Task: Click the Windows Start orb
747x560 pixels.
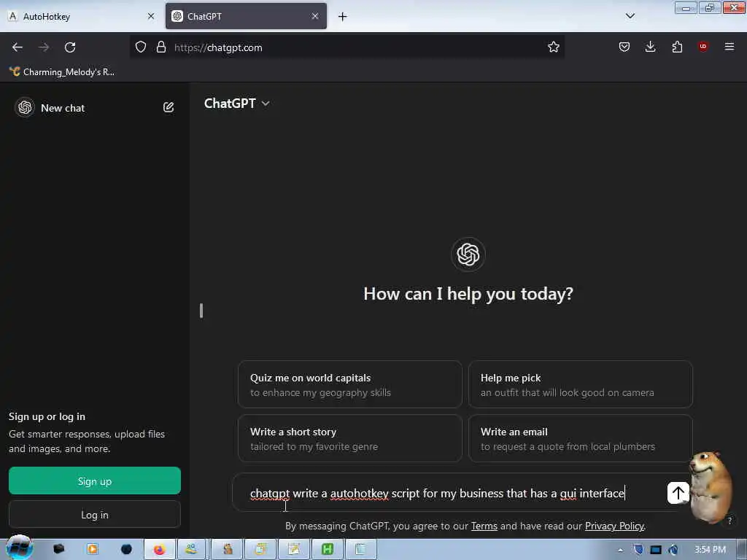Action: (x=19, y=548)
